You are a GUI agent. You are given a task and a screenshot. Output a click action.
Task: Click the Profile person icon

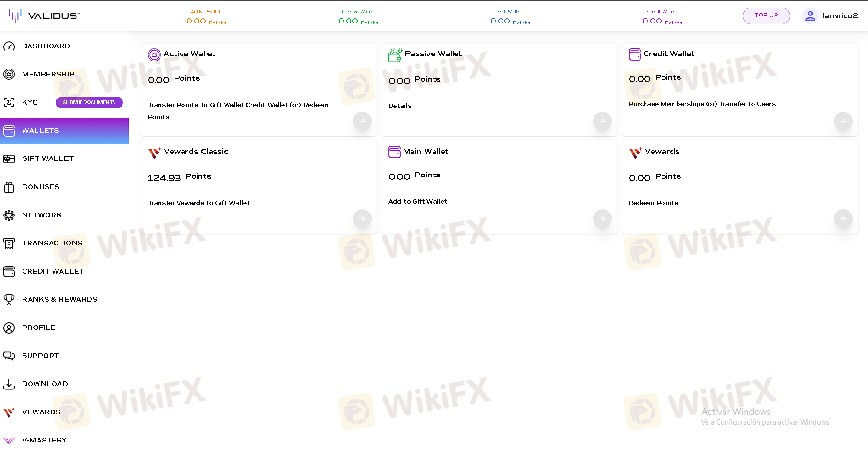[9, 328]
